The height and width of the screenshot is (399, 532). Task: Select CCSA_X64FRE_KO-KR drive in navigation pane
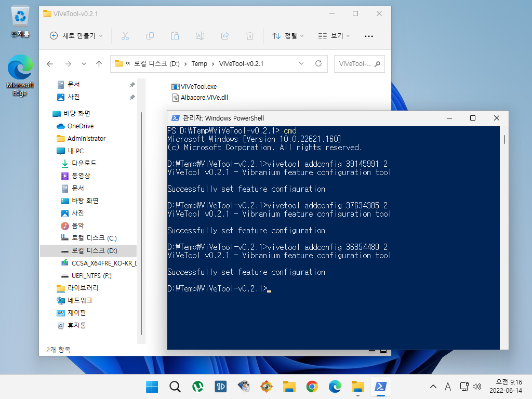[x=99, y=263]
